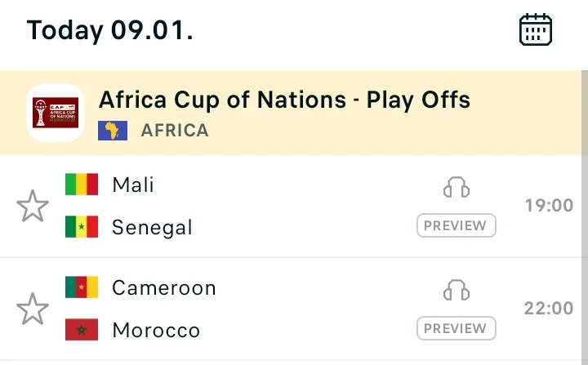Click the Africa continent flag icon
The width and height of the screenshot is (588, 365).
click(x=113, y=131)
